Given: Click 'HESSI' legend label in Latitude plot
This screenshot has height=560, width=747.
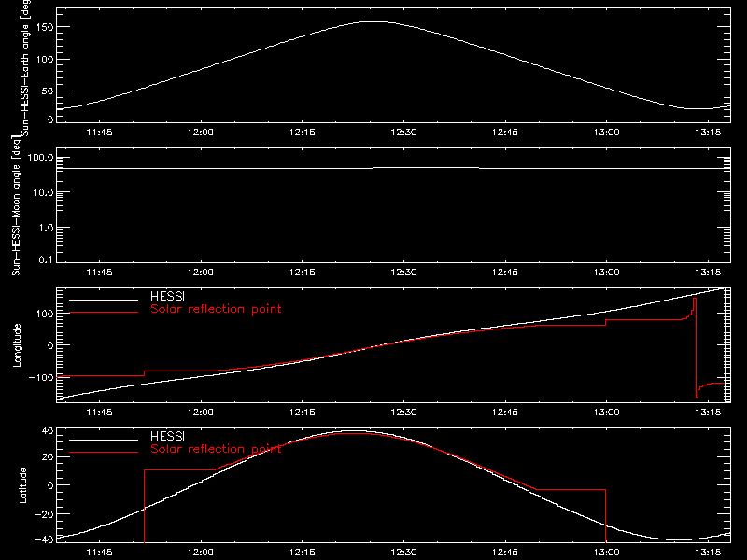Looking at the screenshot, I should click(x=167, y=436).
